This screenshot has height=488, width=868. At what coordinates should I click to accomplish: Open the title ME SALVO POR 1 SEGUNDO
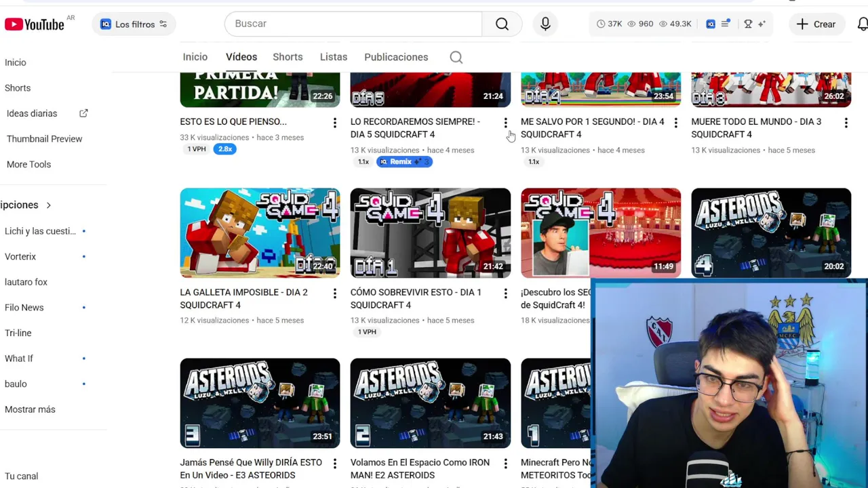[x=593, y=128]
